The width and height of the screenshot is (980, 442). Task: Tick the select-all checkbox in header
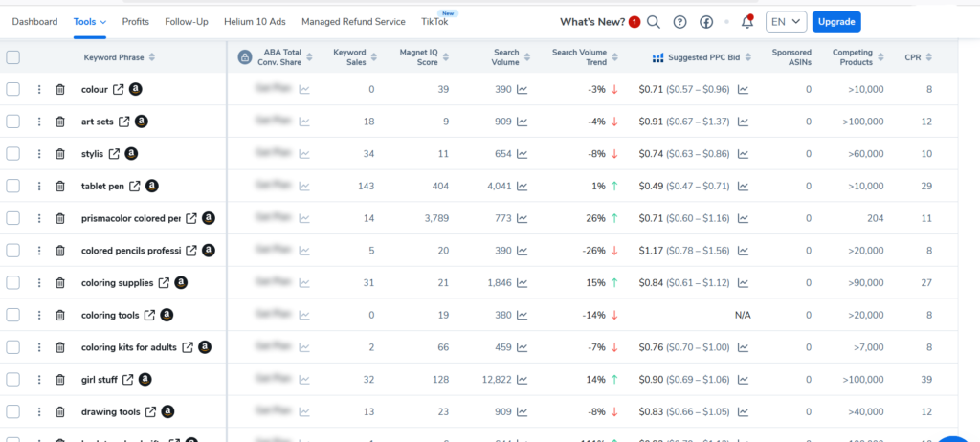pos(13,57)
